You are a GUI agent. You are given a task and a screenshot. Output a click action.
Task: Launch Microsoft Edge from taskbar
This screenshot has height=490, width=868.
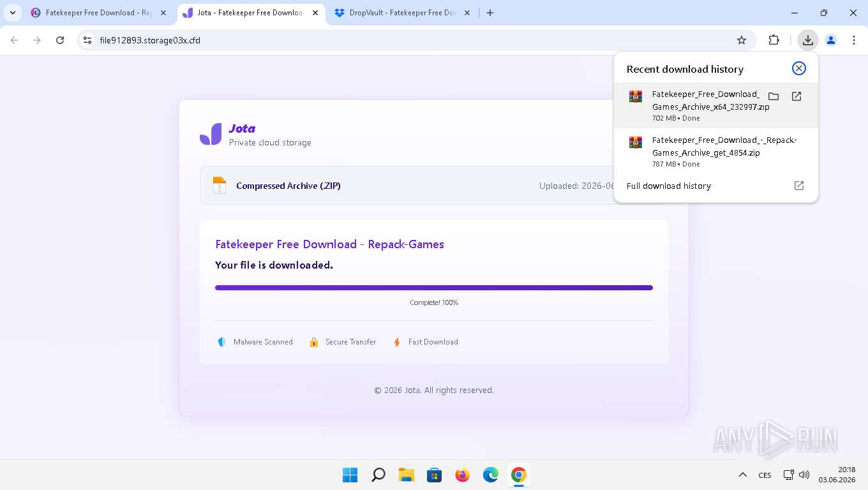[x=491, y=475]
